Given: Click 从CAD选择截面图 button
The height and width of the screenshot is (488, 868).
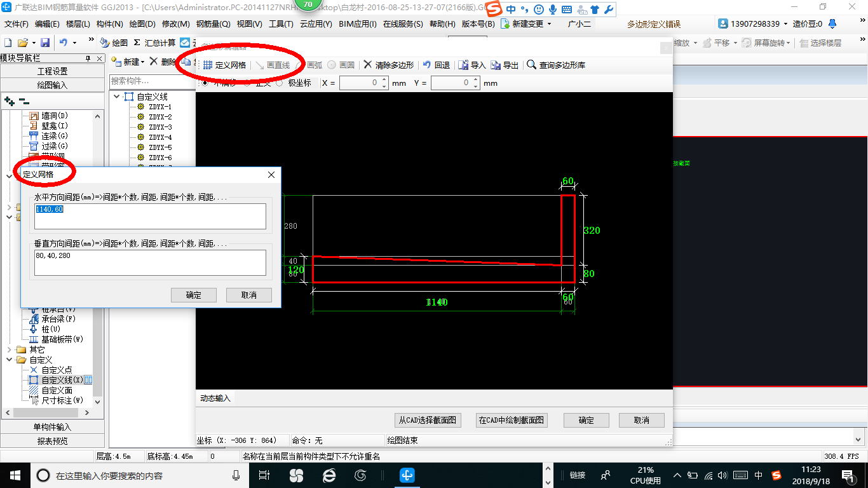Looking at the screenshot, I should point(428,420).
